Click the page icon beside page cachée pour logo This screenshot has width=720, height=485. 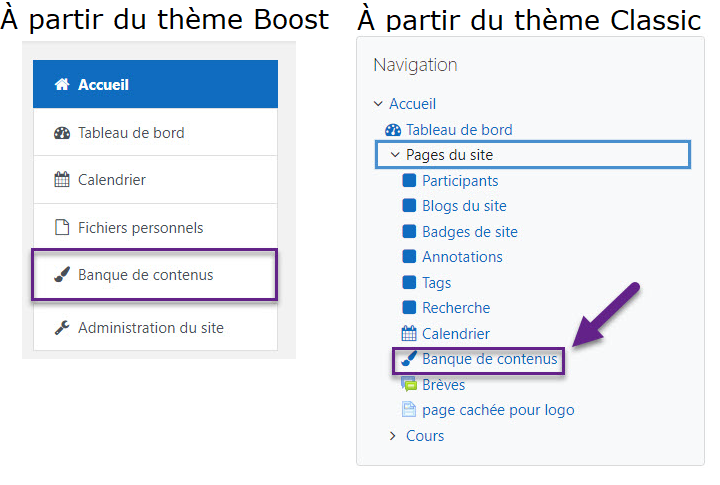pyautogui.click(x=409, y=409)
